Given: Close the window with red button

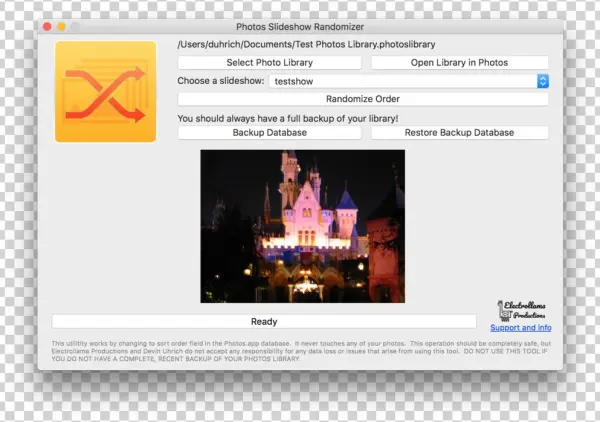Looking at the screenshot, I should point(47,26).
